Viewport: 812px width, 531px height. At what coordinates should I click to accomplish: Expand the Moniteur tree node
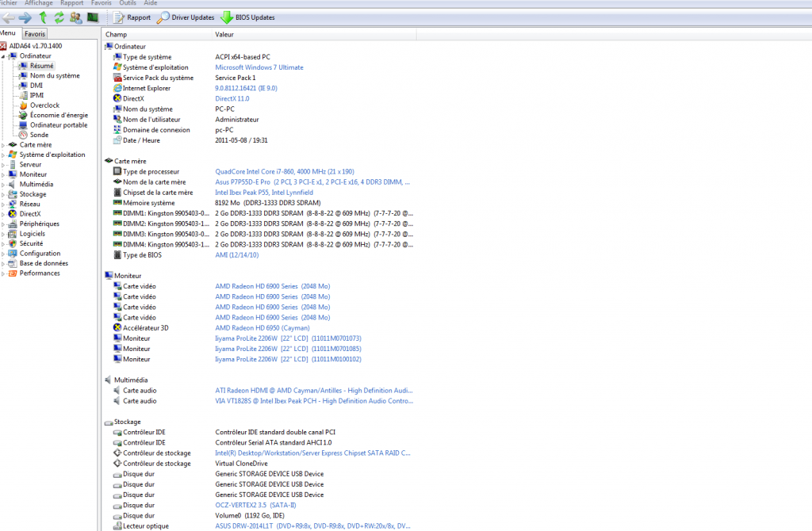[3, 174]
